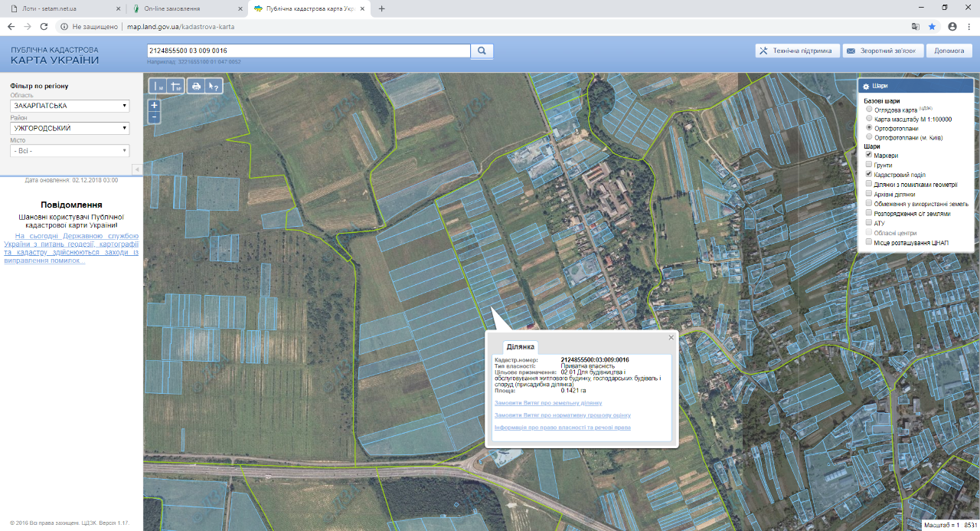Image resolution: width=980 pixels, height=531 pixels.
Task: Toggle the Маркери layer checkbox
Action: coord(868,155)
